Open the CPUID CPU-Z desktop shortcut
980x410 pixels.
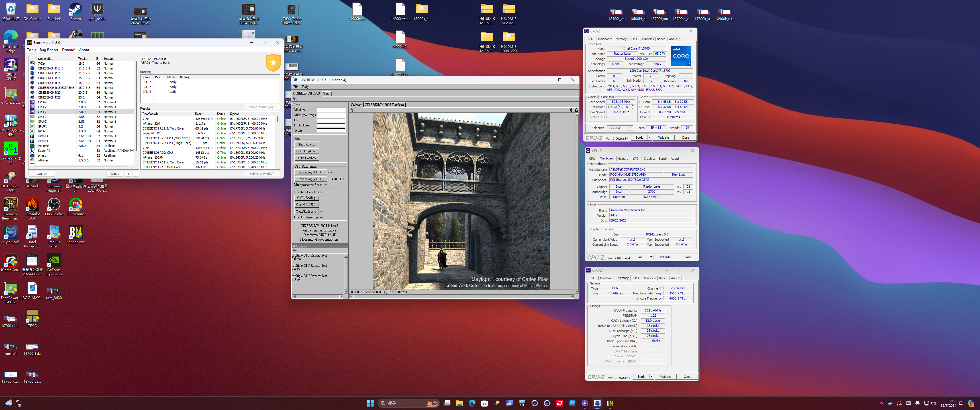point(11,69)
